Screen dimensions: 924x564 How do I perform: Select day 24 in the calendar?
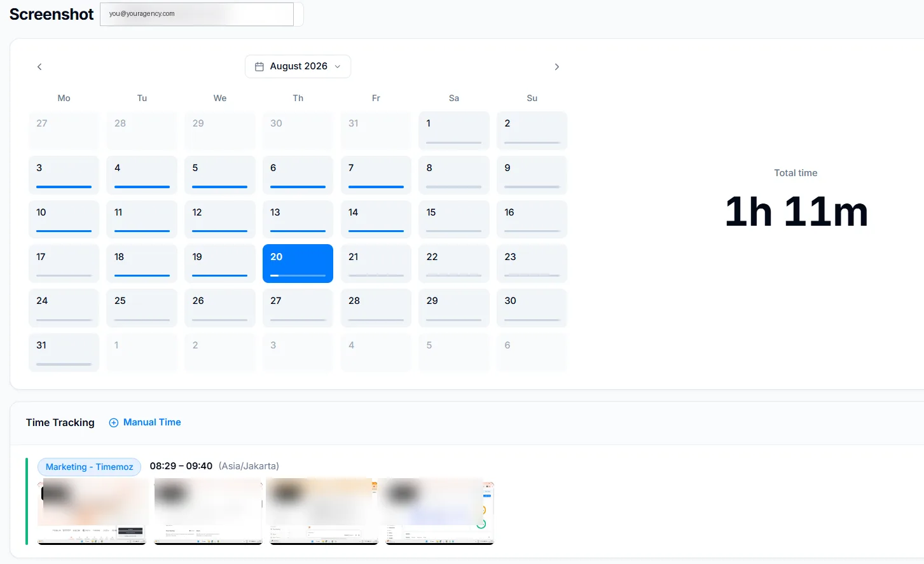click(x=64, y=308)
